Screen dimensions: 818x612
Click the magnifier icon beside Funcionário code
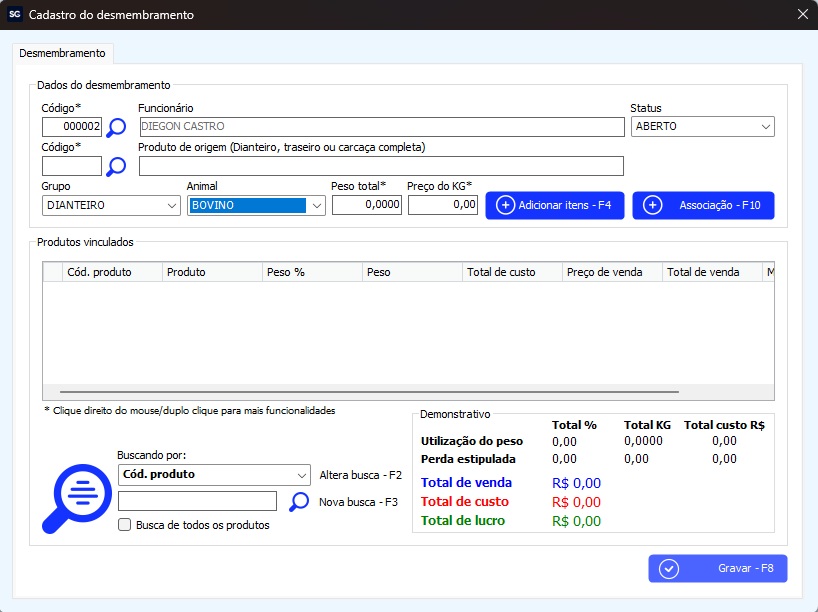pyautogui.click(x=117, y=127)
